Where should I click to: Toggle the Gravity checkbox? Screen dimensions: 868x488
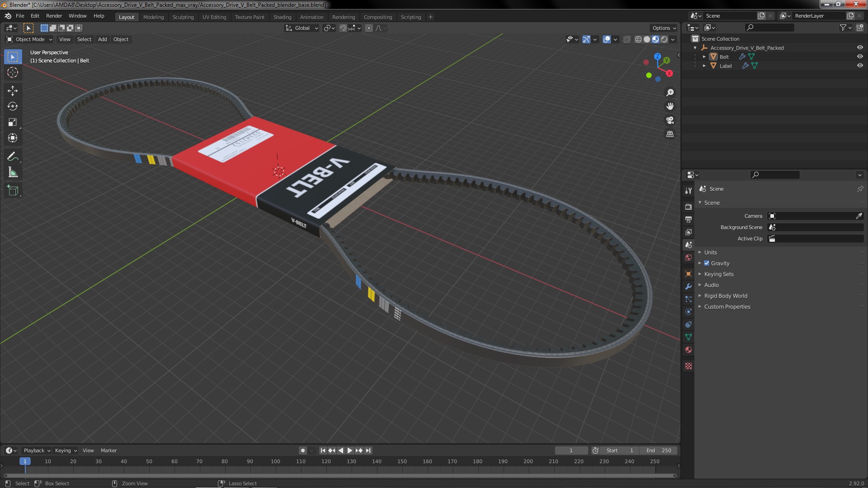(707, 263)
